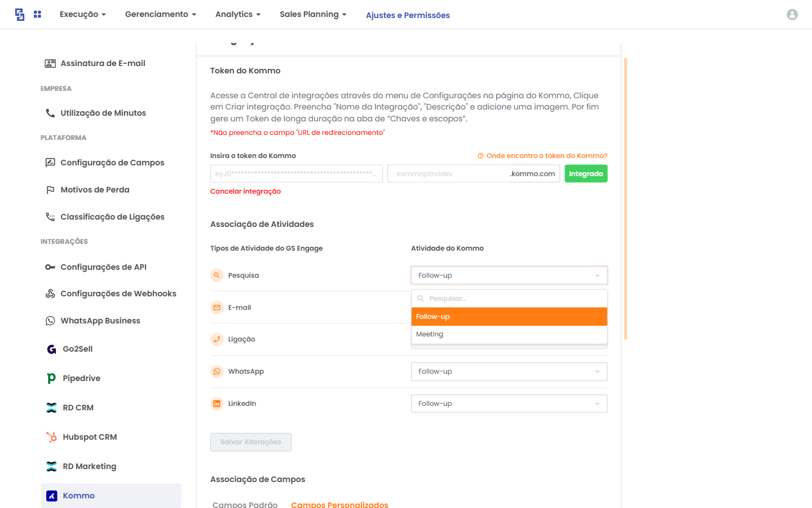
Task: Expand the Execução menu
Action: (x=82, y=14)
